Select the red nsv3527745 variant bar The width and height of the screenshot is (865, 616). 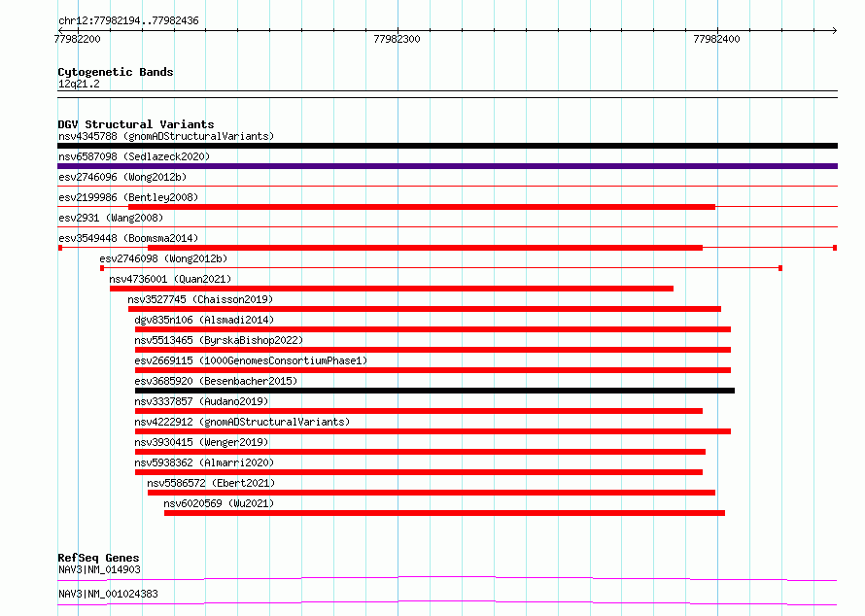(424, 309)
